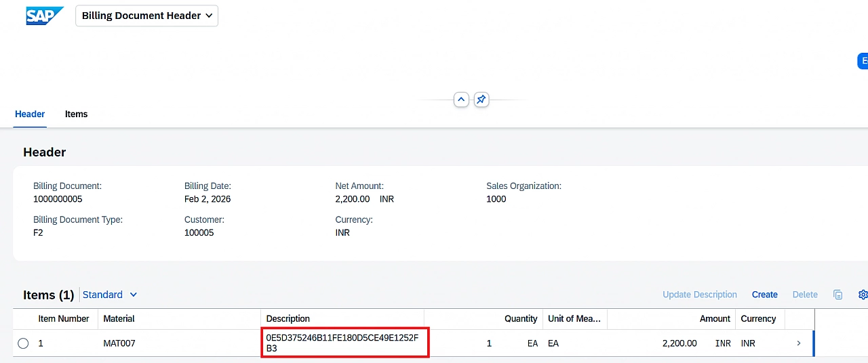The height and width of the screenshot is (363, 868).
Task: Click the Amount column header
Action: 715,318
